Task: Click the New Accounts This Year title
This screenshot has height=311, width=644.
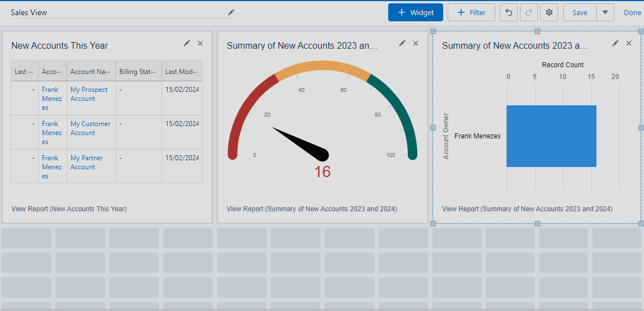Action: (x=59, y=45)
